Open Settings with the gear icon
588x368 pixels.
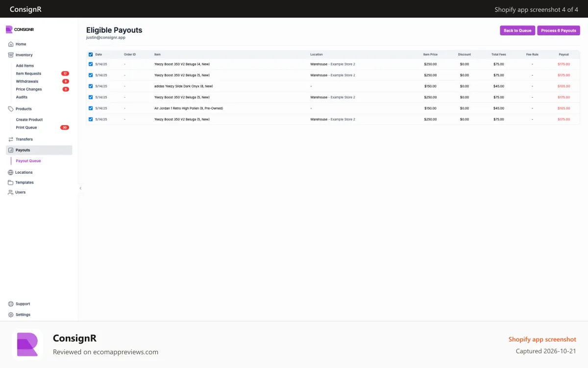[x=11, y=315]
